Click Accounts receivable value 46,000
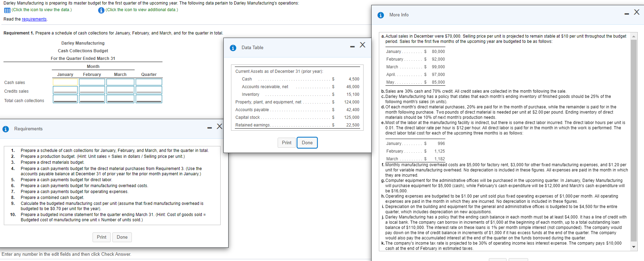 pos(353,87)
